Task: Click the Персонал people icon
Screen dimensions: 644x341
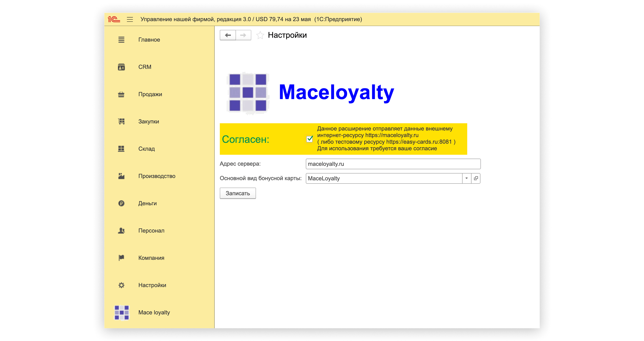Action: [x=121, y=231]
